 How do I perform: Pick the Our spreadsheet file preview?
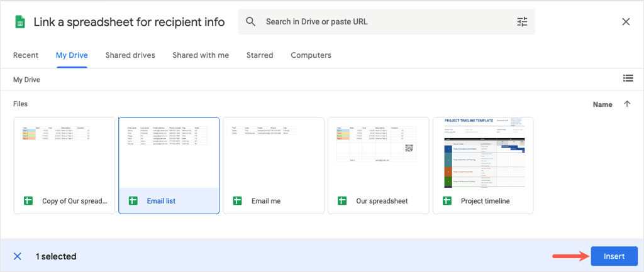(378, 153)
